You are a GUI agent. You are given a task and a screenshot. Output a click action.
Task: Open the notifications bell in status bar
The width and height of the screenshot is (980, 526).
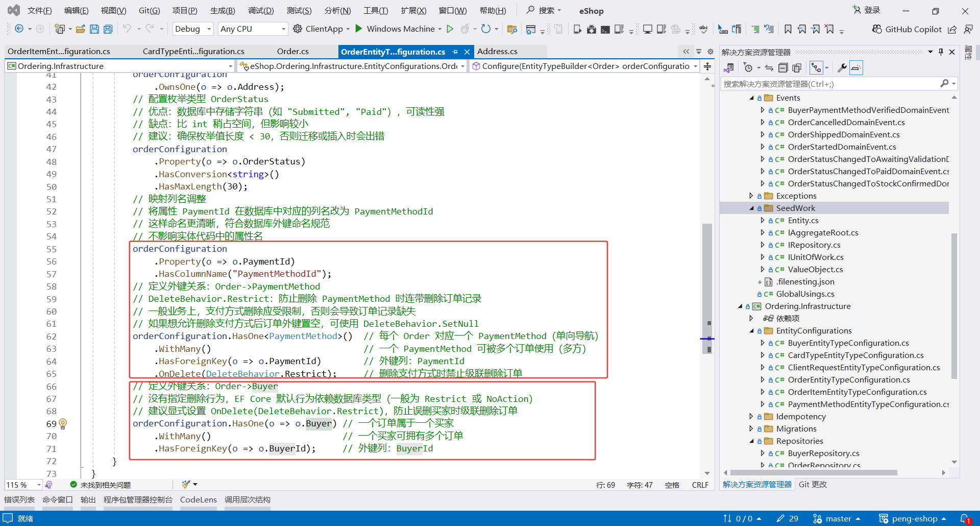[965, 519]
